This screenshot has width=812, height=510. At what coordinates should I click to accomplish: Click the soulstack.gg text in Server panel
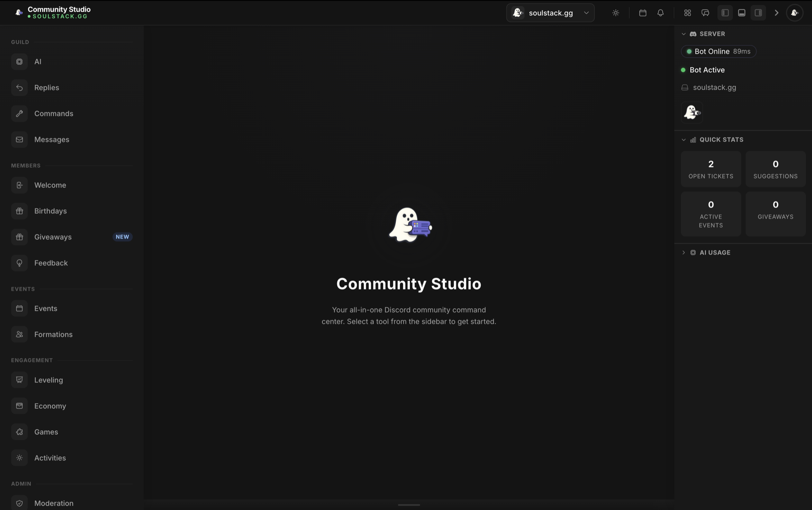(x=715, y=88)
